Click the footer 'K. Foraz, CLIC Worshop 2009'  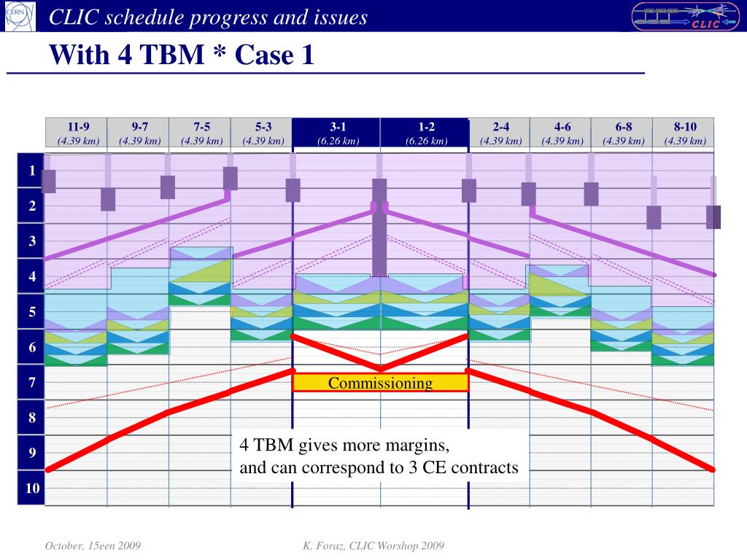pyautogui.click(x=373, y=545)
